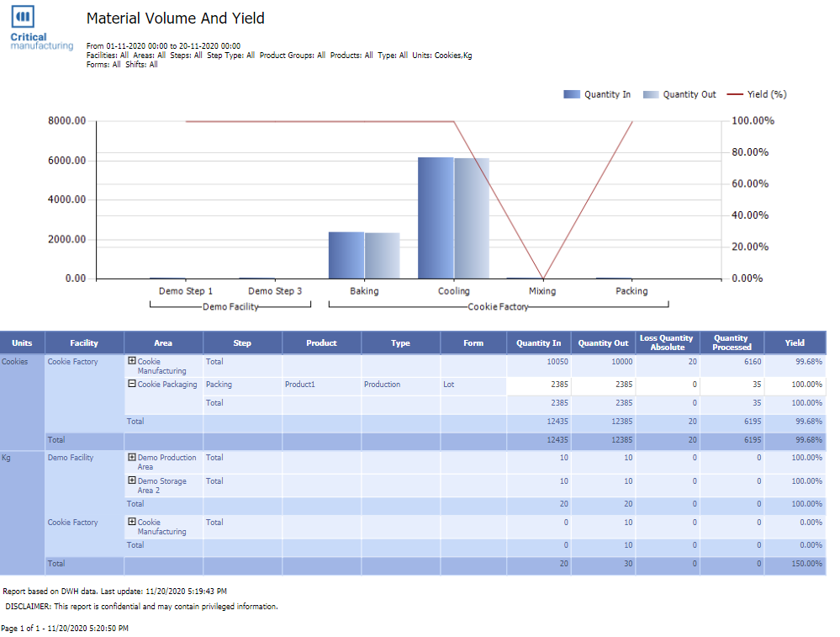Expand the Demo Storage Area 2 row

point(132,480)
